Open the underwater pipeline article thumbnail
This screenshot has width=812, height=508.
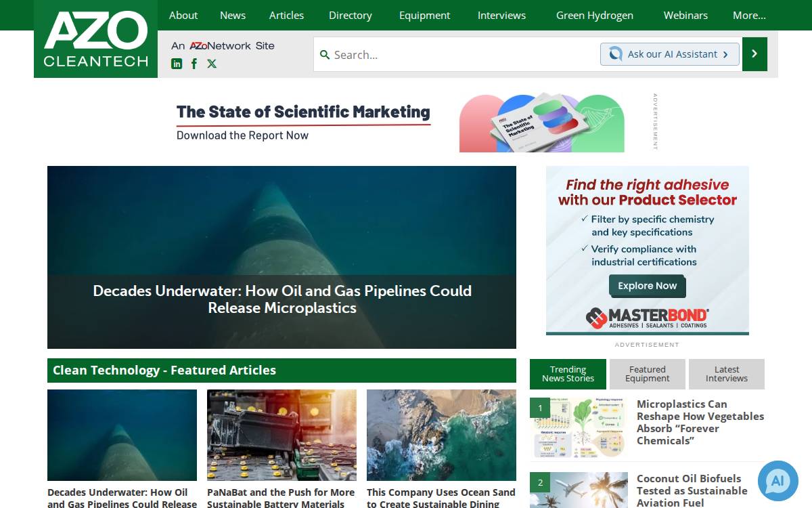122,435
